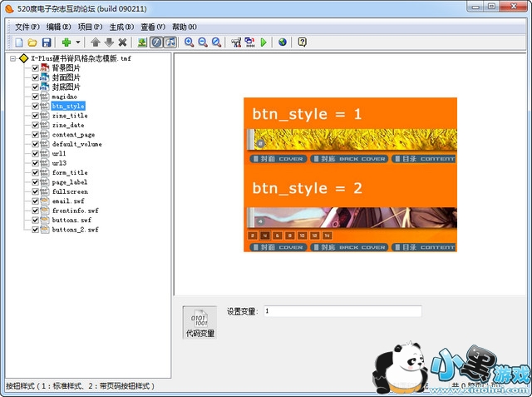
Task: Click the green play preview icon
Action: pos(264,42)
